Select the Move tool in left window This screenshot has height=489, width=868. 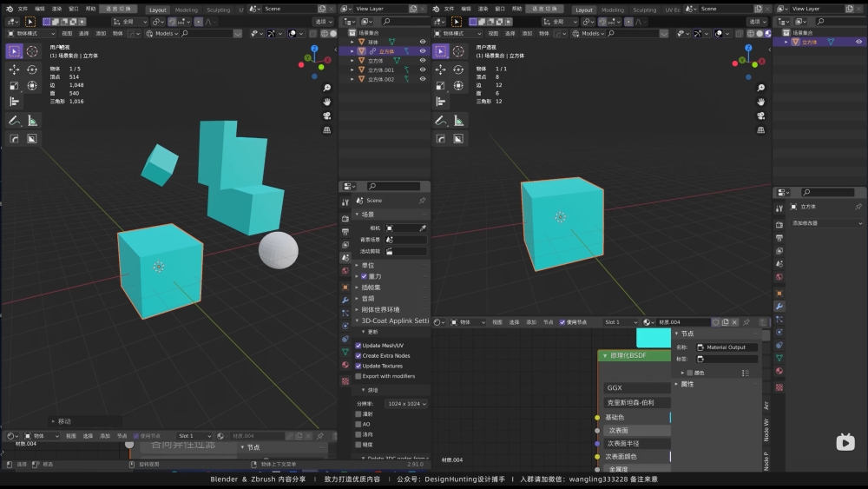tap(14, 69)
